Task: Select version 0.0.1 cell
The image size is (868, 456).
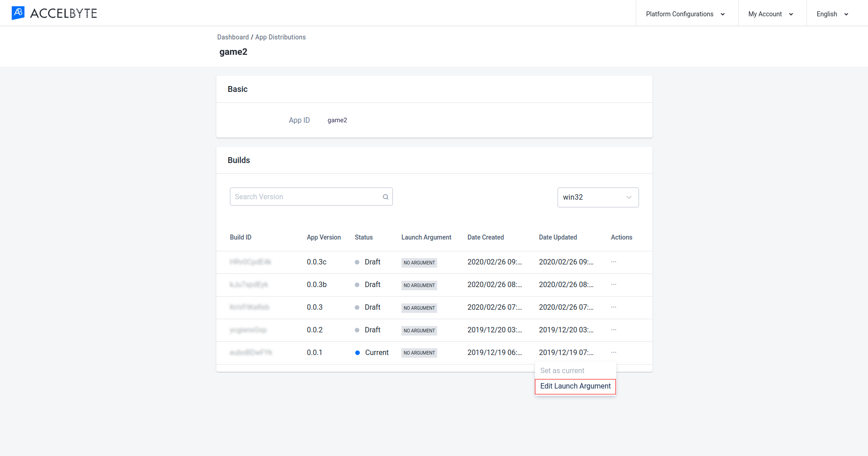Action: click(x=315, y=352)
